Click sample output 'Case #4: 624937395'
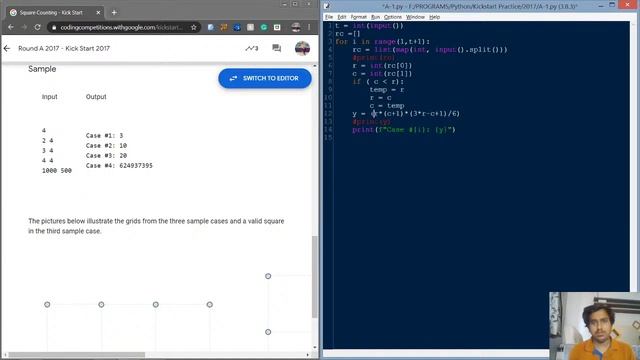Viewport: 640px width, 360px height. pos(119,166)
